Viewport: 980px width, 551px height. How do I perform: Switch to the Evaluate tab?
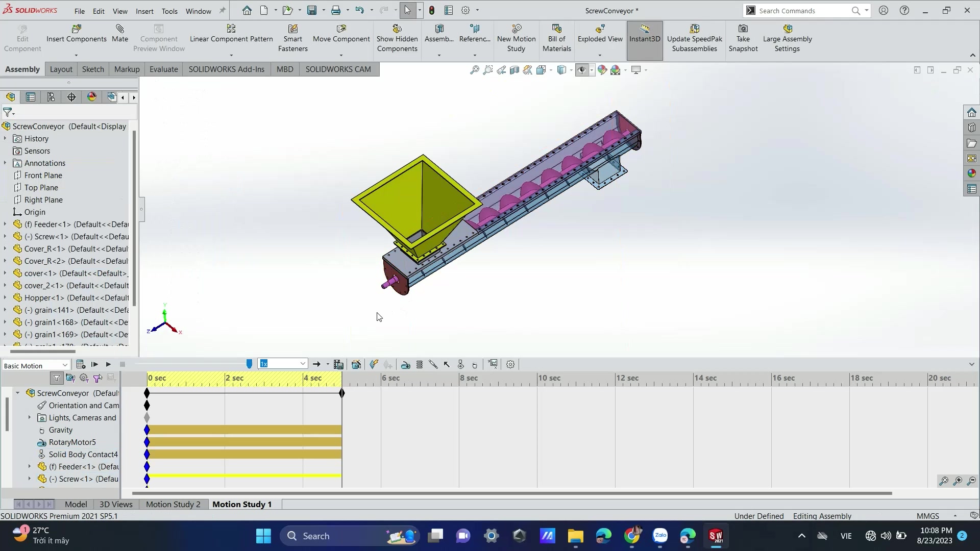163,69
